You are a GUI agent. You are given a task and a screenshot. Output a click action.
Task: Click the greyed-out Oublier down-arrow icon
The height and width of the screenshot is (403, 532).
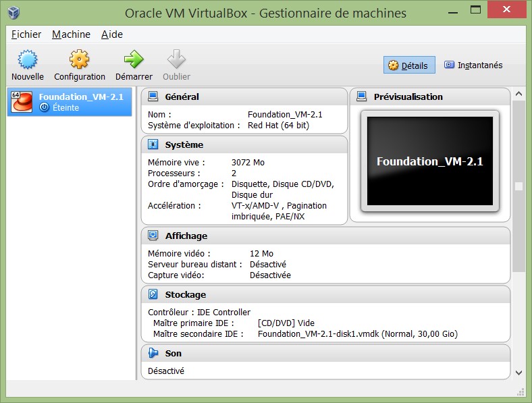tap(176, 59)
